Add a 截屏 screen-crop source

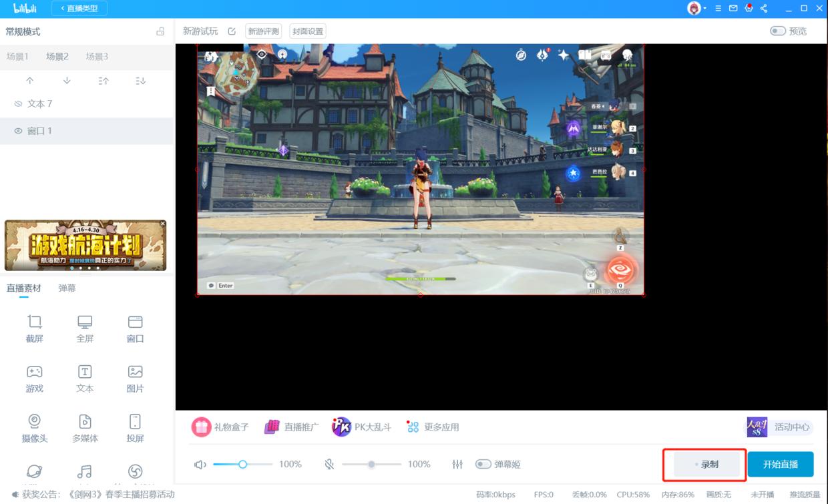[35, 329]
